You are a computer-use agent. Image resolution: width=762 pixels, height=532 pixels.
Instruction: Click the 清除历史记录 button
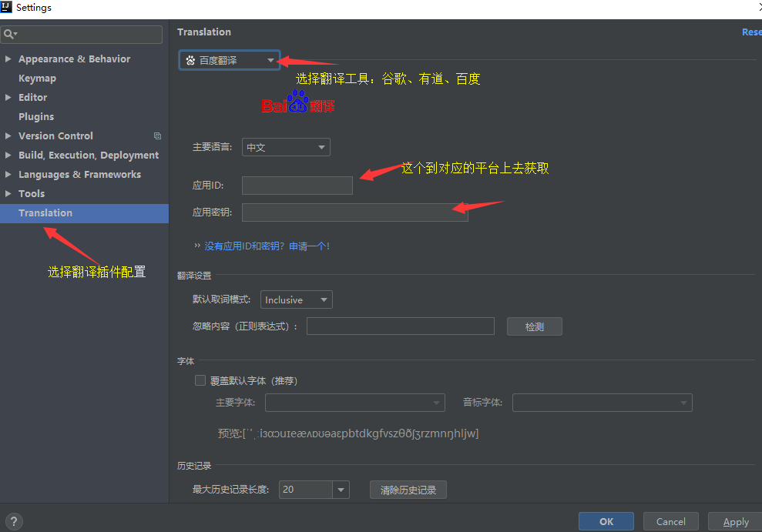point(408,490)
